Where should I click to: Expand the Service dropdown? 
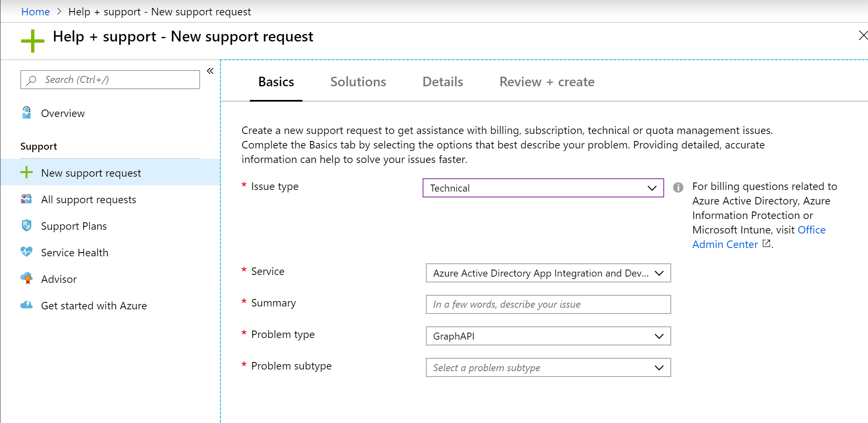coord(548,273)
